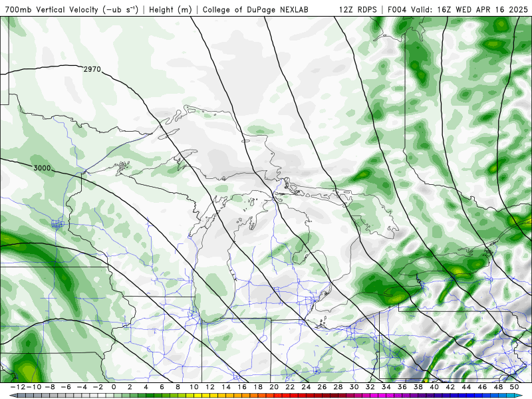Click the 'College of DuPage NEXLAB' label
Screen dimensions: 532x399
point(255,9)
